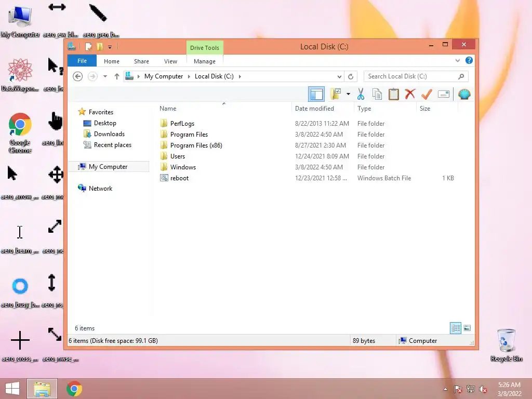Go up one folder level
This screenshot has width=532, height=399.
[117, 76]
